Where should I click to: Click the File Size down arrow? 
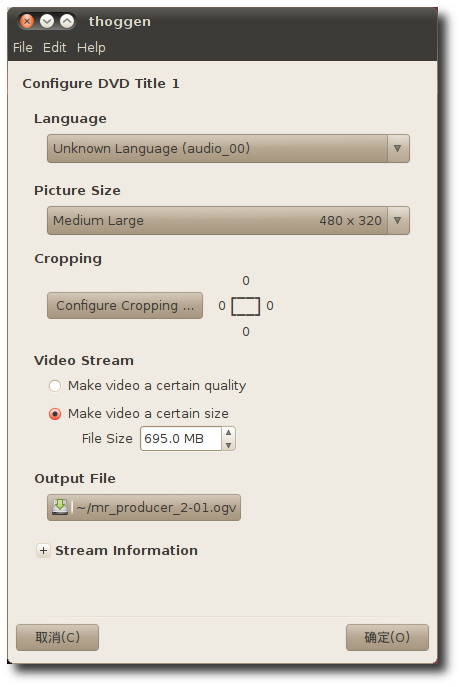[x=228, y=445]
